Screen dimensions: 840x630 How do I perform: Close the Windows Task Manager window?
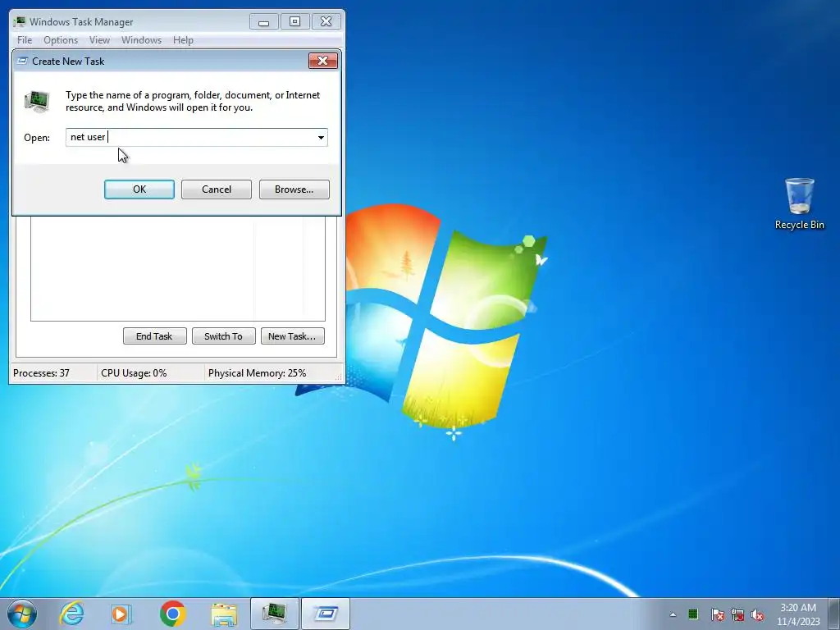point(326,21)
